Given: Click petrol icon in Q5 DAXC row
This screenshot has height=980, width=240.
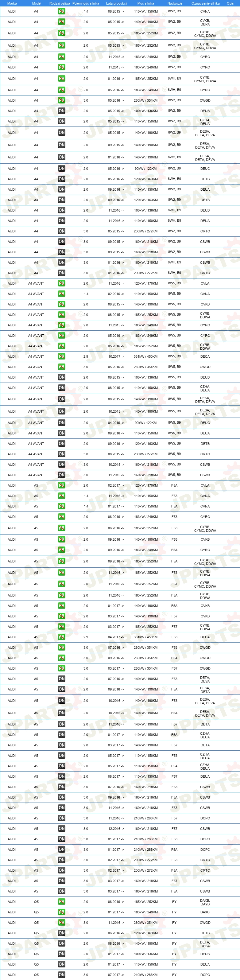Looking at the screenshot, I should (x=62, y=912).
